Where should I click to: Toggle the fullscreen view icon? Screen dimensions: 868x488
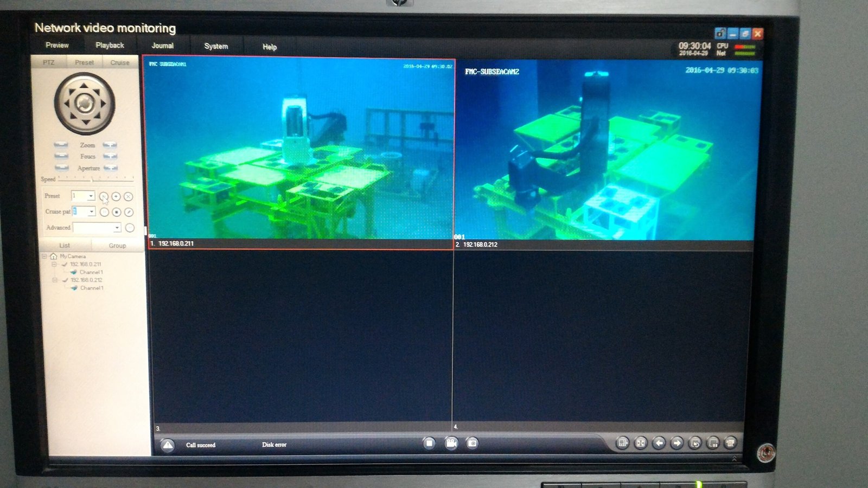point(641,443)
